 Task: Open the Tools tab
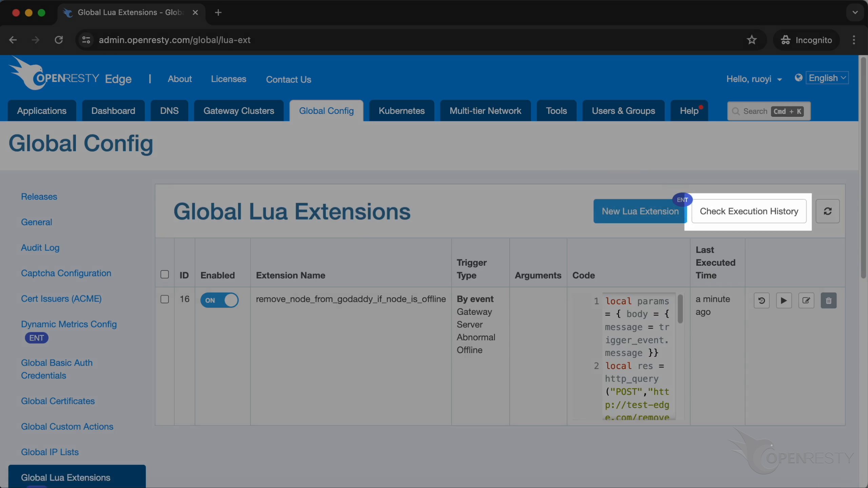click(x=556, y=110)
